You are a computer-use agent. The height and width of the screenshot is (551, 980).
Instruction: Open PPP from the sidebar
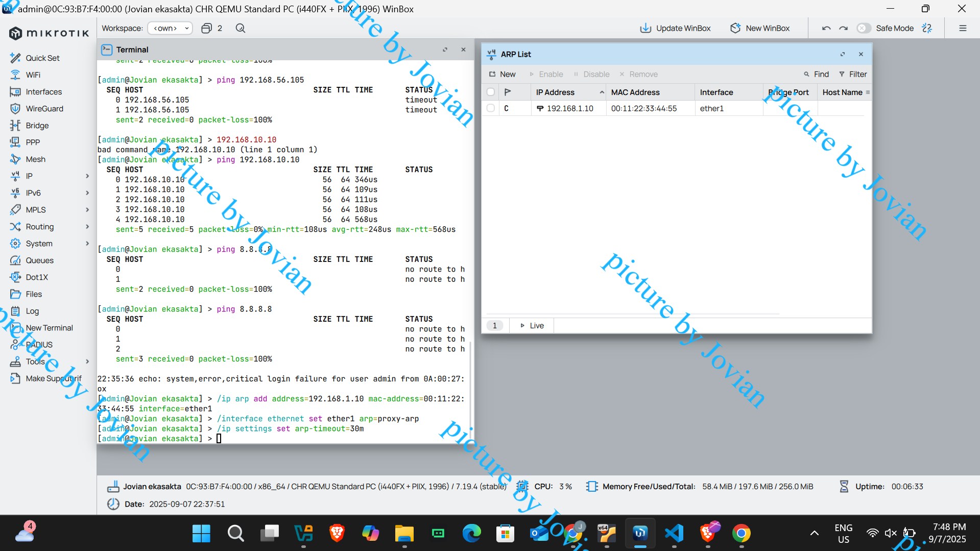tap(32, 142)
